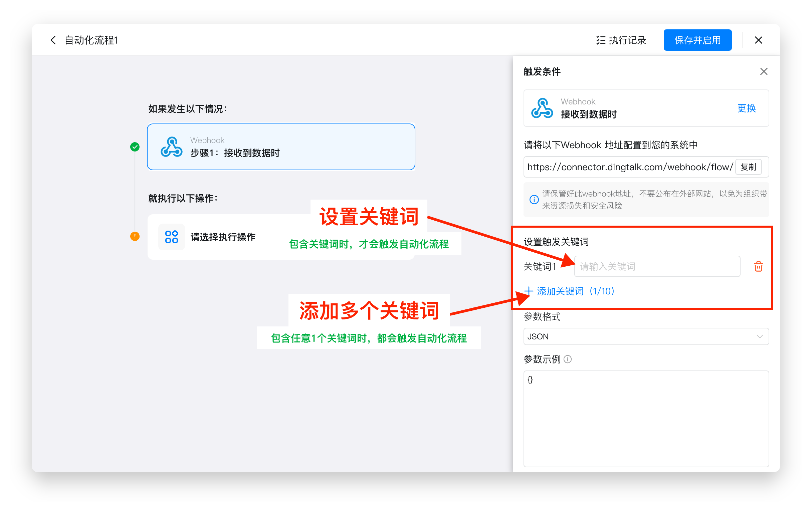Click the grid icon in 请选择执行操作

[x=172, y=237]
